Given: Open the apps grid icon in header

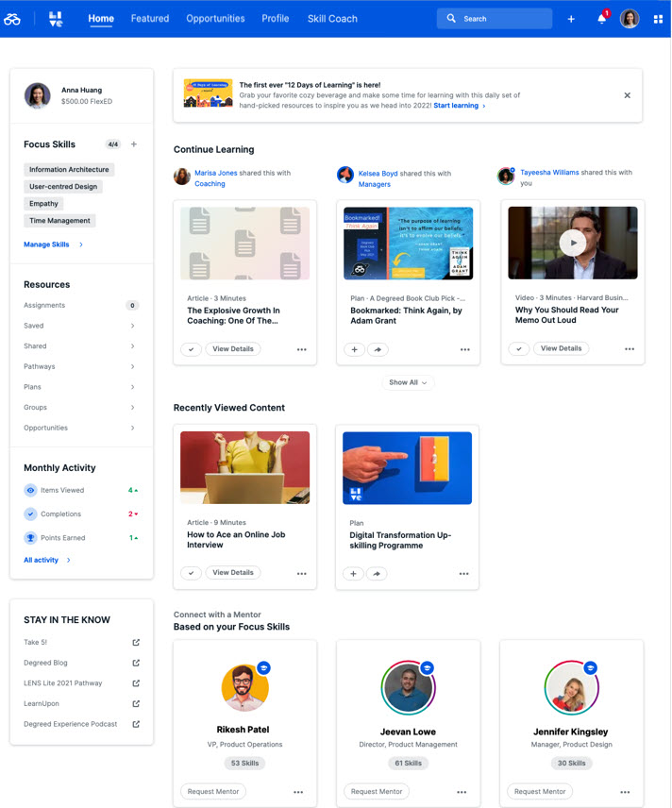Looking at the screenshot, I should coord(658,19).
